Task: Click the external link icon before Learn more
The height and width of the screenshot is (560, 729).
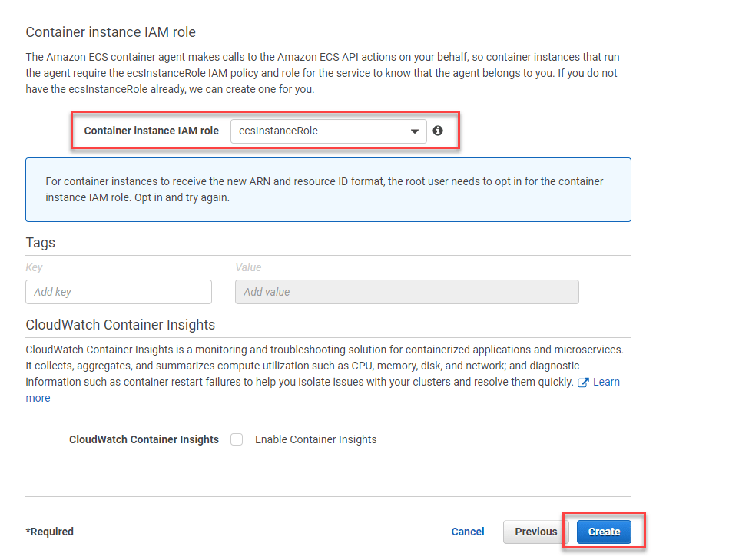Action: 583,383
